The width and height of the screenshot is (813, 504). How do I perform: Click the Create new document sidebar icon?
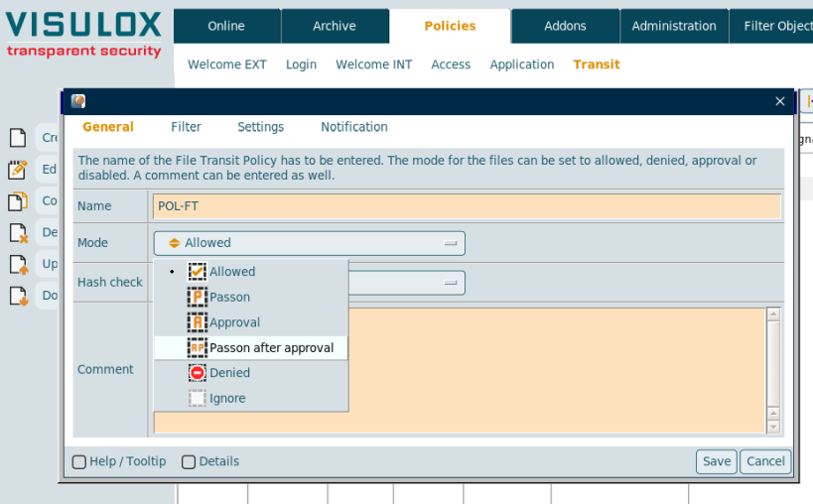click(x=17, y=137)
